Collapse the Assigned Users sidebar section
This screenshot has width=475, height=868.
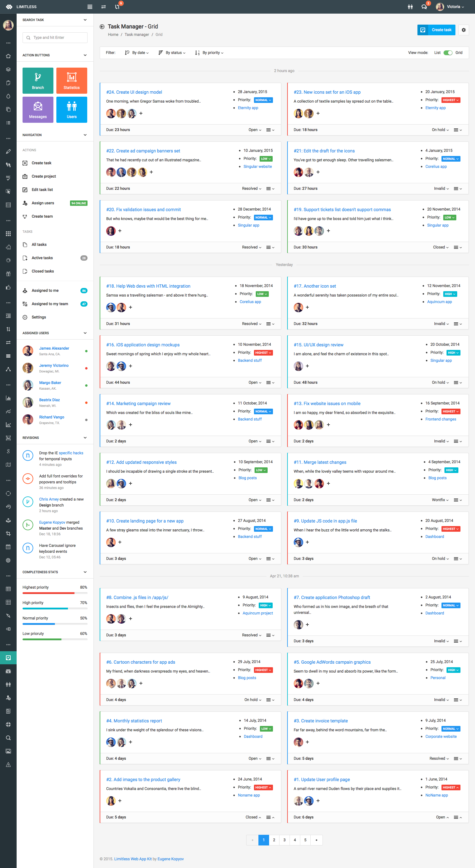85,333
